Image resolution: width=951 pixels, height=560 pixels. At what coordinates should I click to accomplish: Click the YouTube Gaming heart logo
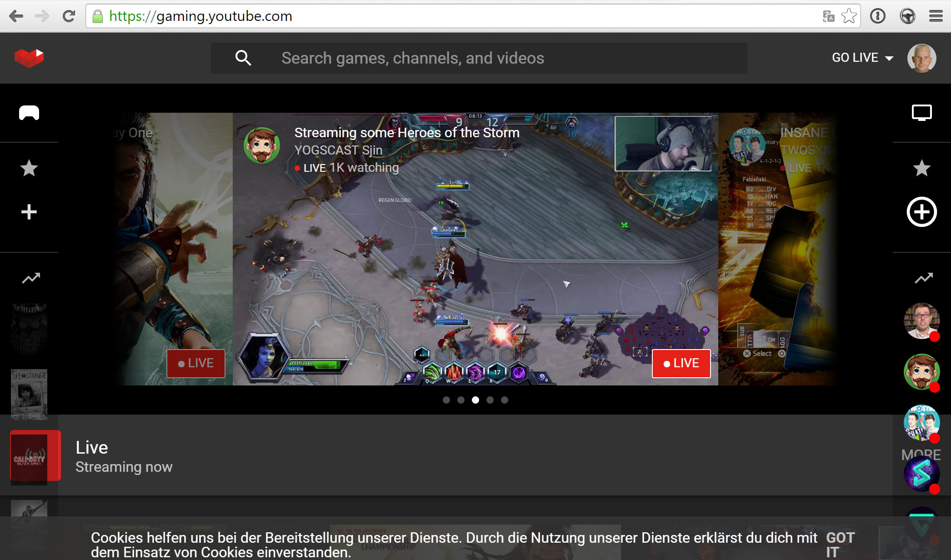(x=29, y=58)
